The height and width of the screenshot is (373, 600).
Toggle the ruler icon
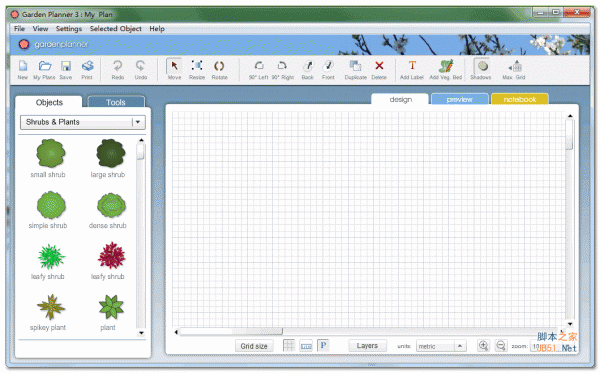[306, 346]
